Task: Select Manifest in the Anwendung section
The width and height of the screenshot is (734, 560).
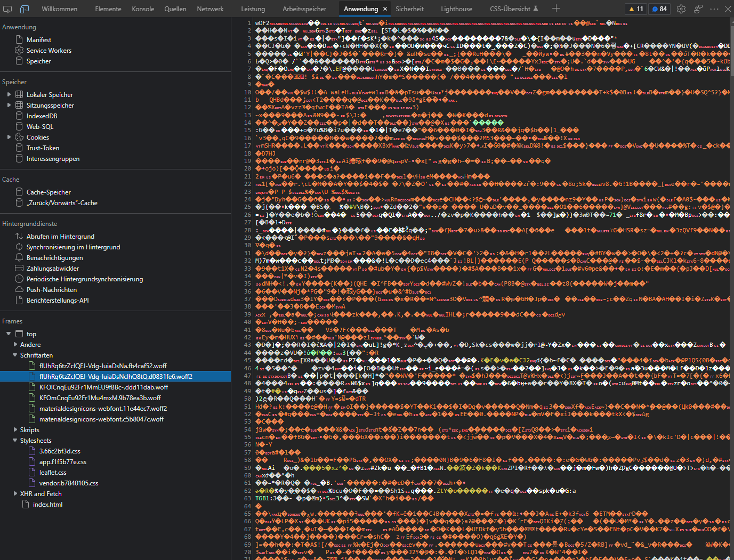Action: 39,40
